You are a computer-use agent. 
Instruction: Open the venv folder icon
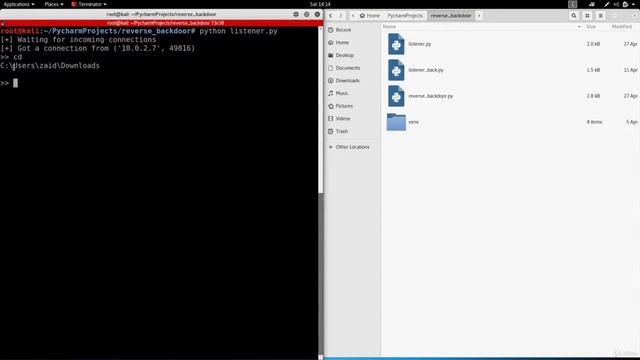pos(396,122)
